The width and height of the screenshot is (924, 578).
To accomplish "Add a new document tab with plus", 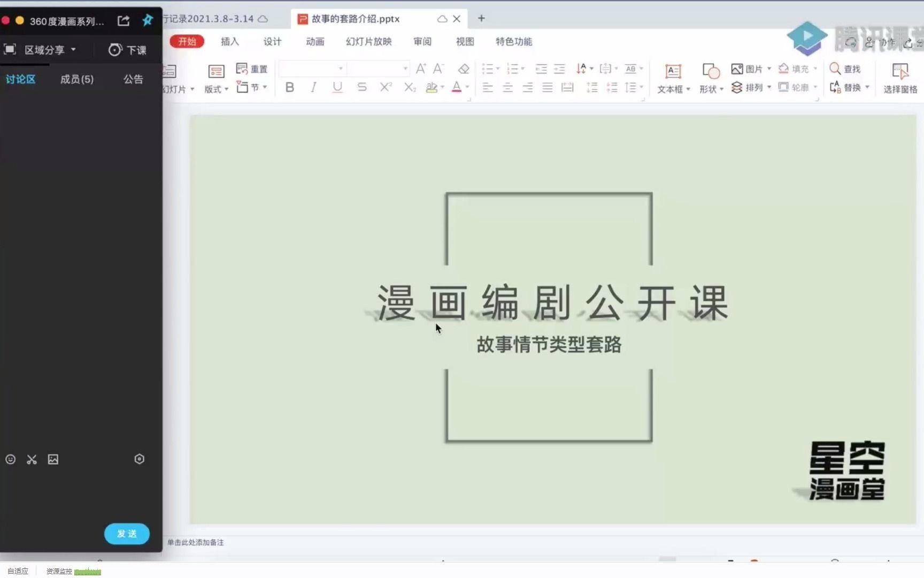I will pos(481,18).
